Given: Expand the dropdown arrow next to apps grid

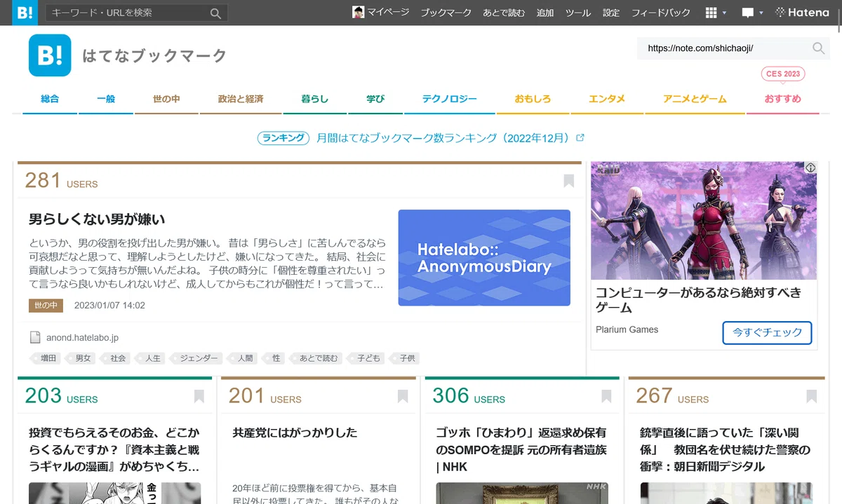Looking at the screenshot, I should pyautogui.click(x=724, y=13).
